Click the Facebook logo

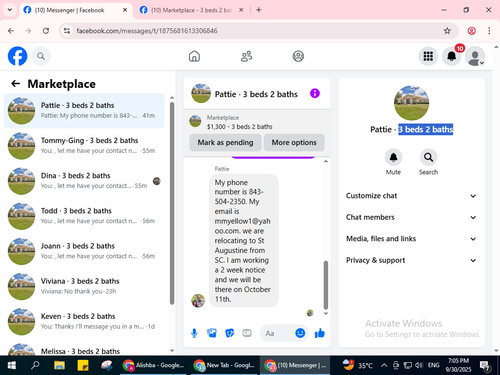[17, 56]
